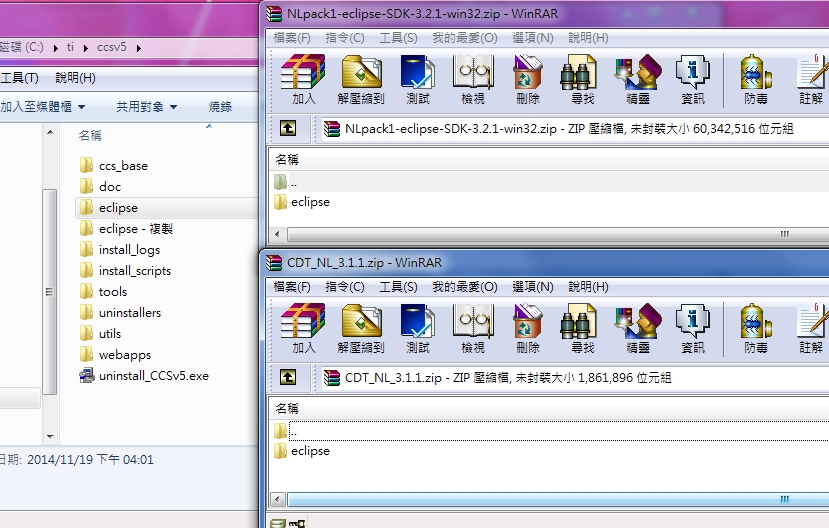
Task: Select utils folder in Explorer
Action: pos(110,334)
